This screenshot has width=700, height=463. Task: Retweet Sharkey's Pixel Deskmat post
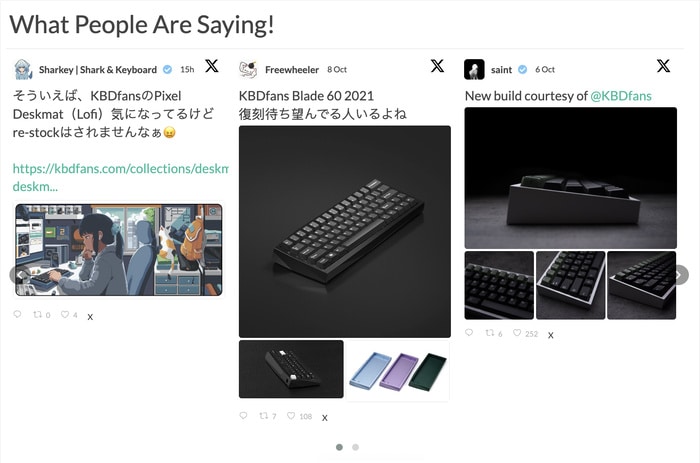pos(39,315)
